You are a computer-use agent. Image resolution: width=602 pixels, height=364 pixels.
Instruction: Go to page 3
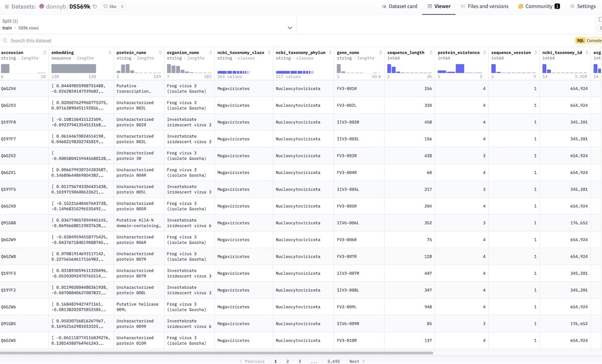[299, 361]
